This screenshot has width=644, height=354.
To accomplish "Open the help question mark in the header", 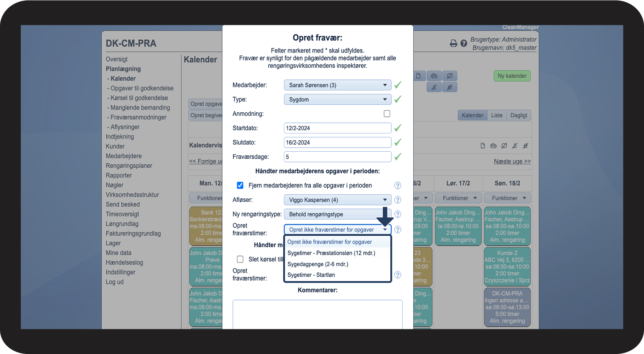I will (x=464, y=43).
